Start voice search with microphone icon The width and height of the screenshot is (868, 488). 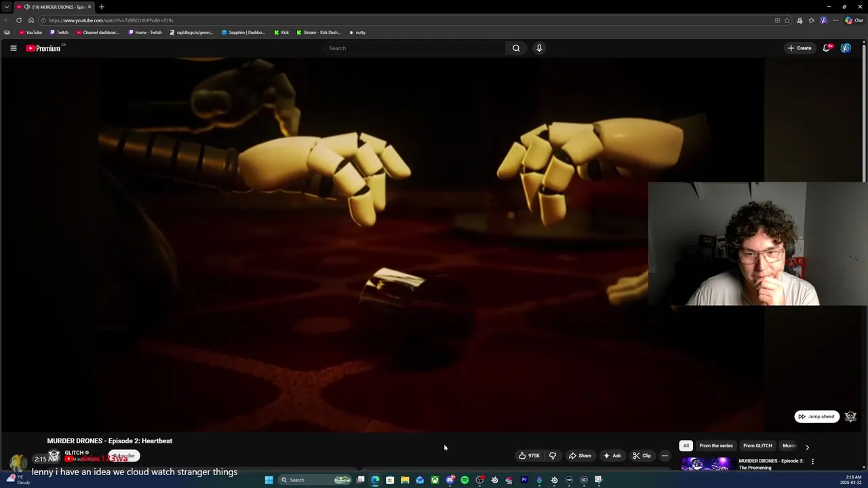pos(539,48)
